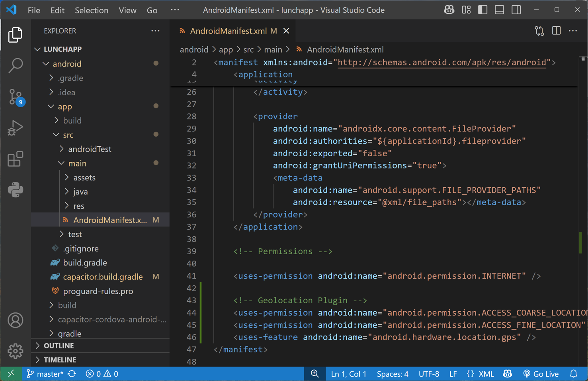Open the Search view in activity bar
The width and height of the screenshot is (588, 381).
coord(15,66)
